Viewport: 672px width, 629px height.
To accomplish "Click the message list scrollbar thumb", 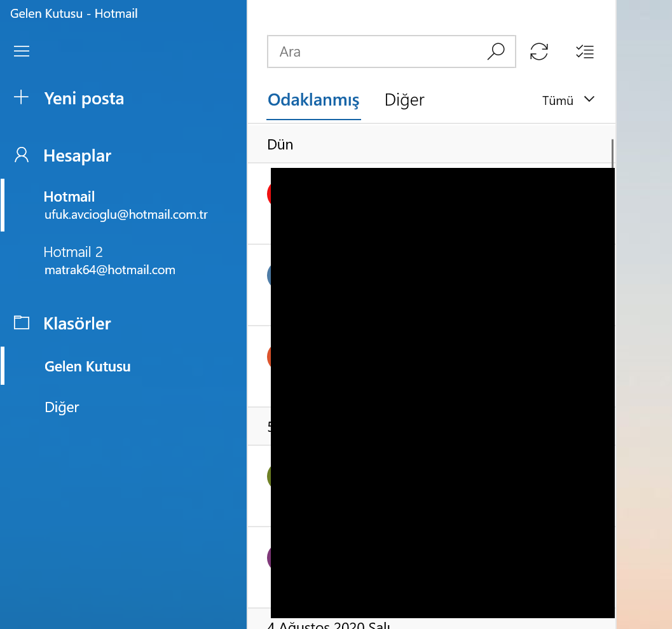I will coord(612,153).
